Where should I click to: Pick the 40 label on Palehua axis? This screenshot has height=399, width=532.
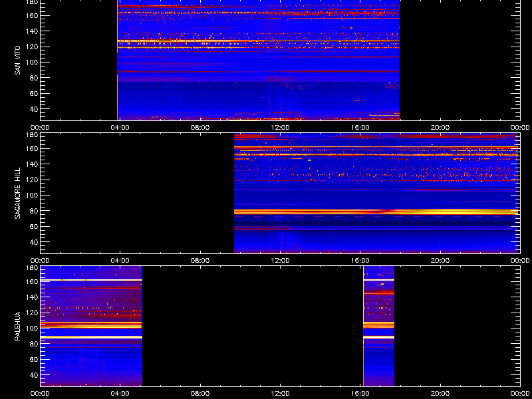point(33,375)
